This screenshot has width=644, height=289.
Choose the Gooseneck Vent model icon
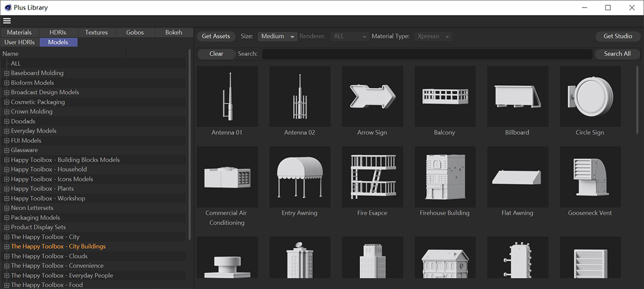point(590,177)
